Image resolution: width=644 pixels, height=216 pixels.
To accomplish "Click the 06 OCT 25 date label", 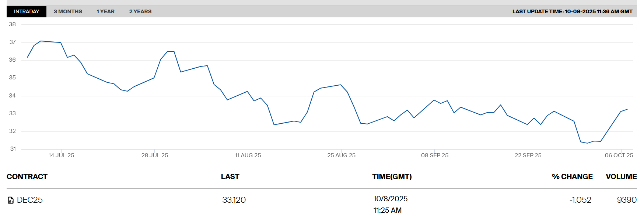I will click(x=619, y=155).
